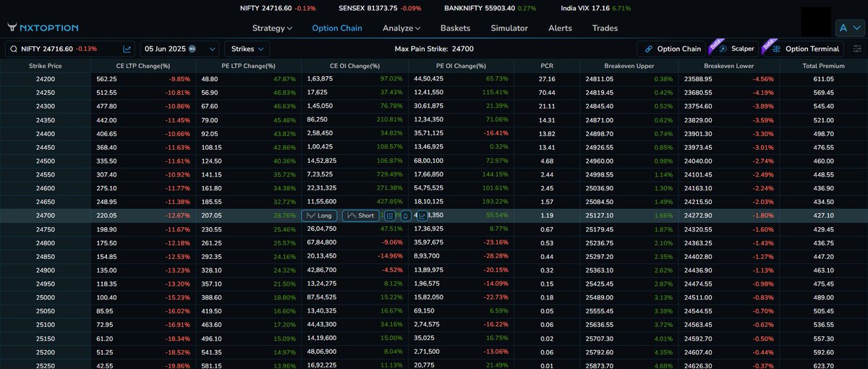Click PE OI change value 193.22%

[x=495, y=202]
